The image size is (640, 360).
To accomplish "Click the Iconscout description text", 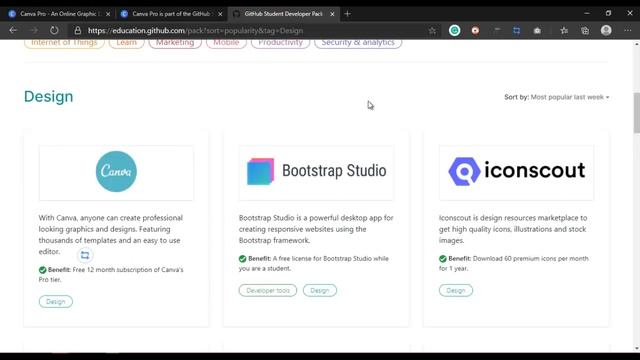I will [513, 229].
